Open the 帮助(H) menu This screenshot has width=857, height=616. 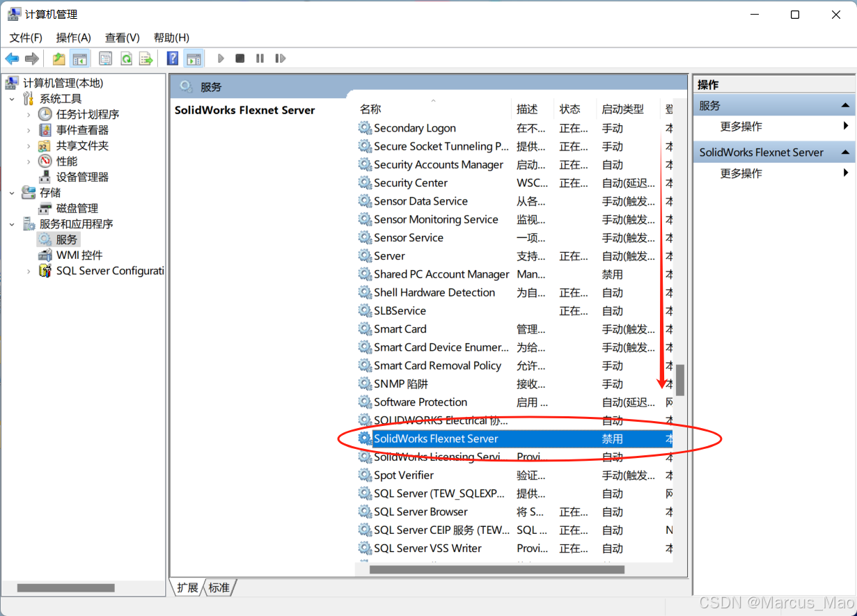point(171,38)
